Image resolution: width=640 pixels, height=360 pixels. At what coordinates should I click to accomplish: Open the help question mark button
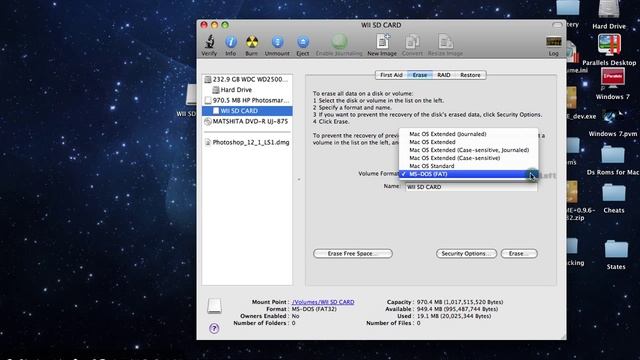214,328
